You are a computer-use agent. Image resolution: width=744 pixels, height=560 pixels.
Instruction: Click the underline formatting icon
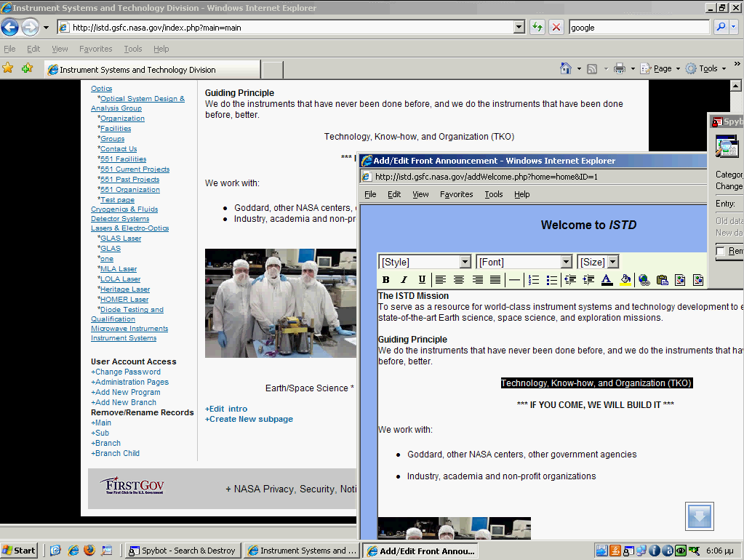pos(422,280)
